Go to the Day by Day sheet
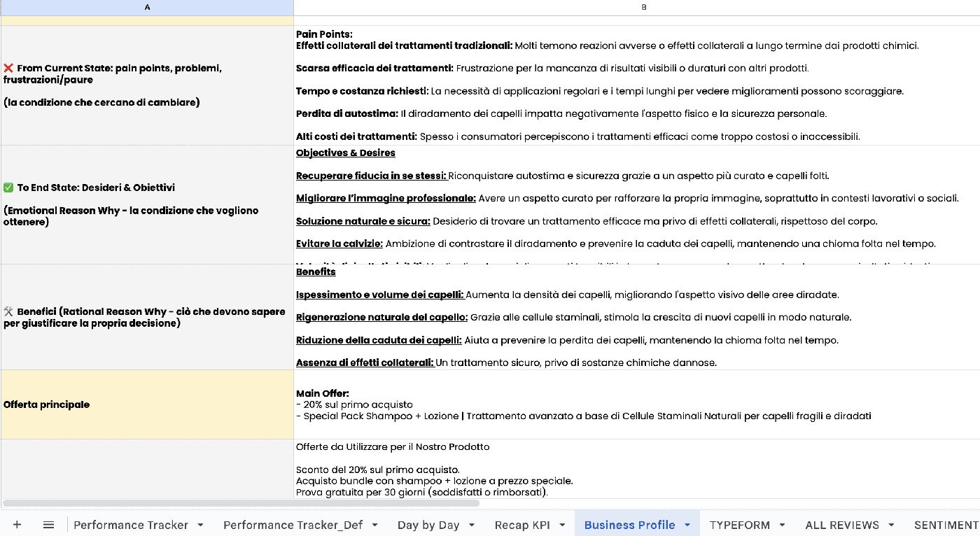The image size is (980, 536). click(x=428, y=525)
